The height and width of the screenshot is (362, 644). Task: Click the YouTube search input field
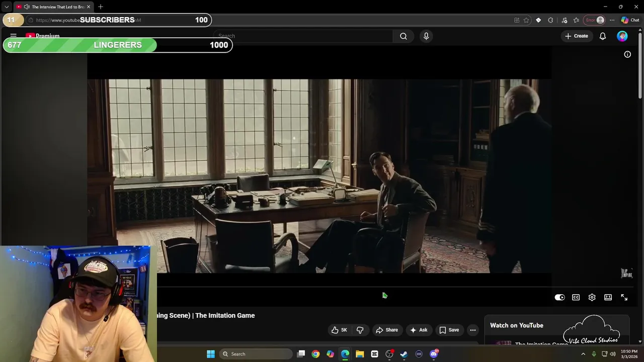pyautogui.click(x=303, y=36)
